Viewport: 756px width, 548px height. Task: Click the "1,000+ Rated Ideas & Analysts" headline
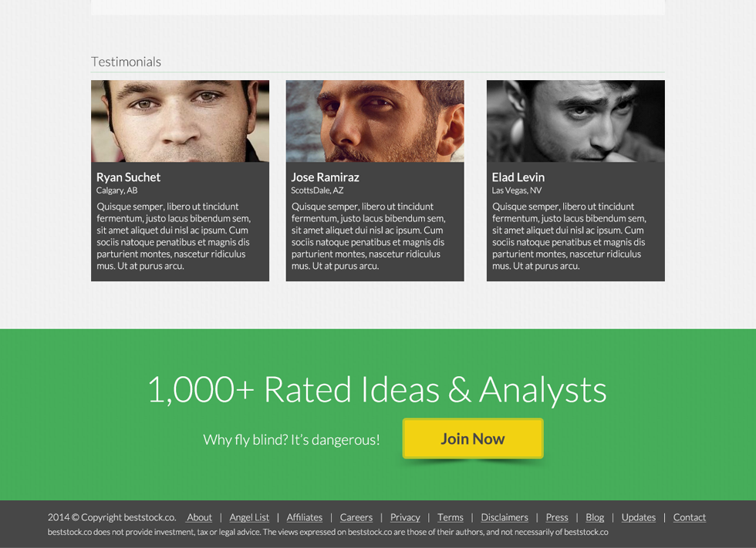376,389
